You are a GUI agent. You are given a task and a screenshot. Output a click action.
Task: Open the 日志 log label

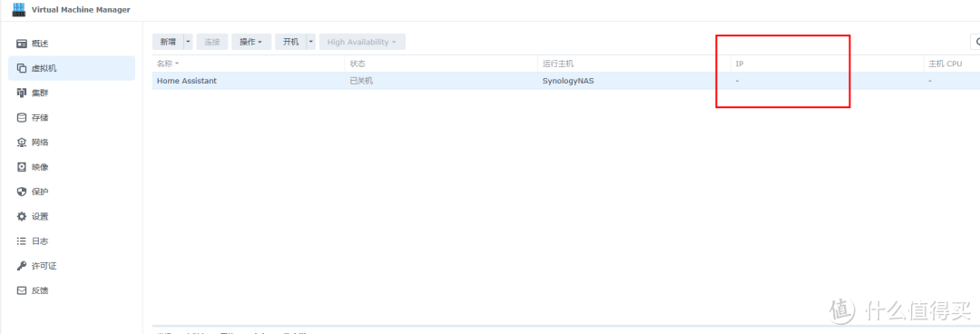pos(40,241)
